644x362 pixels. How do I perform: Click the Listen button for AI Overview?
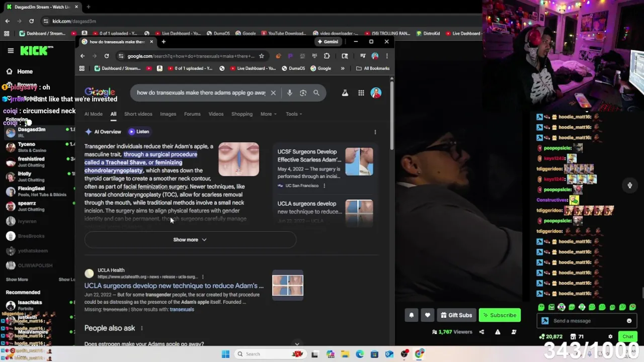pos(139,132)
